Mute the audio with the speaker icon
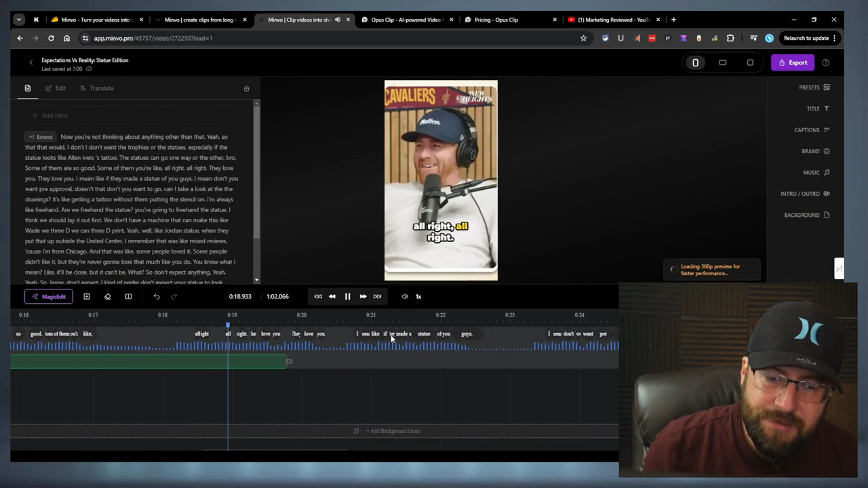Image resolution: width=868 pixels, height=488 pixels. (x=405, y=296)
